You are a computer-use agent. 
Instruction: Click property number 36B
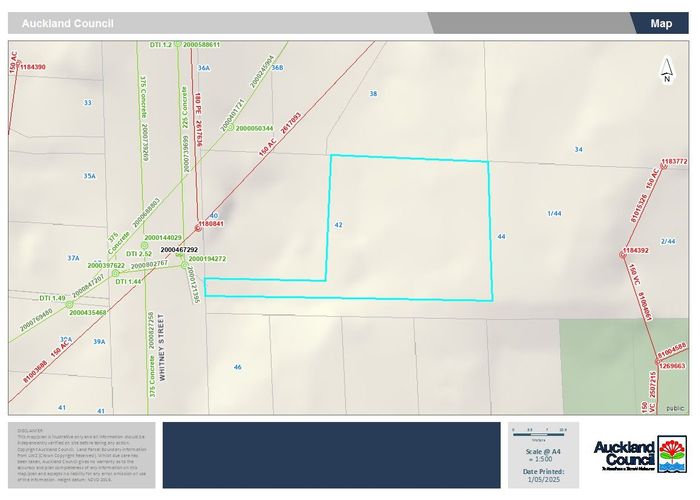pyautogui.click(x=277, y=67)
